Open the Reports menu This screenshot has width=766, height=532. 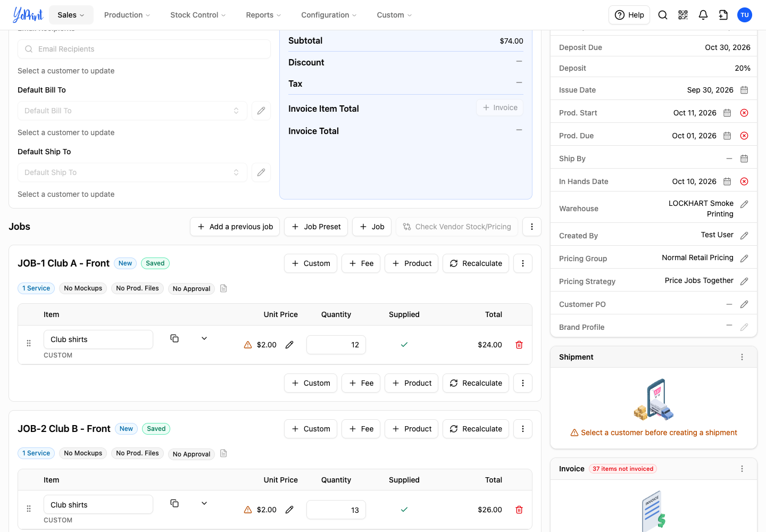coord(263,15)
